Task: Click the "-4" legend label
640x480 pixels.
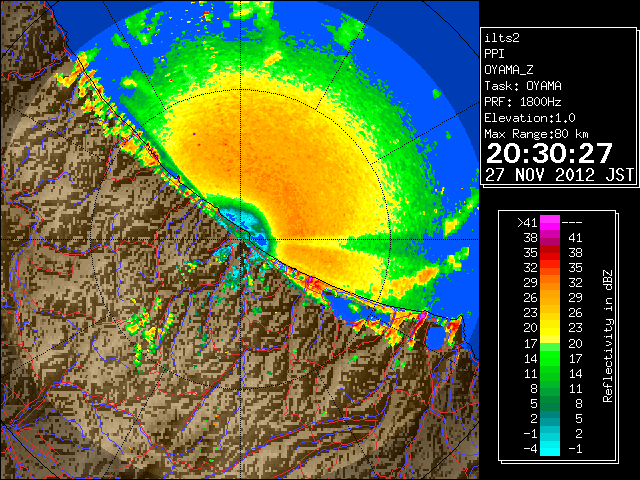Action: click(x=530, y=449)
